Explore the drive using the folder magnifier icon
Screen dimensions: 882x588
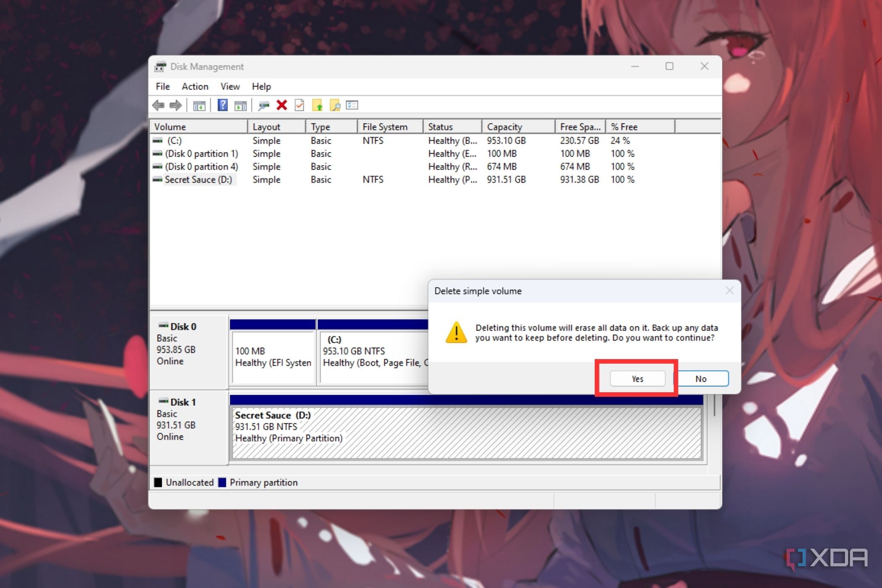334,105
